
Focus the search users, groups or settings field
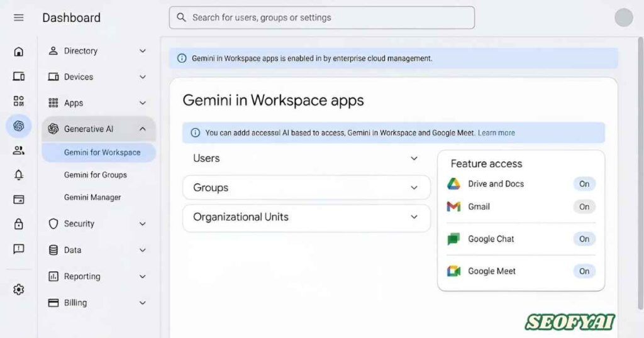click(322, 17)
